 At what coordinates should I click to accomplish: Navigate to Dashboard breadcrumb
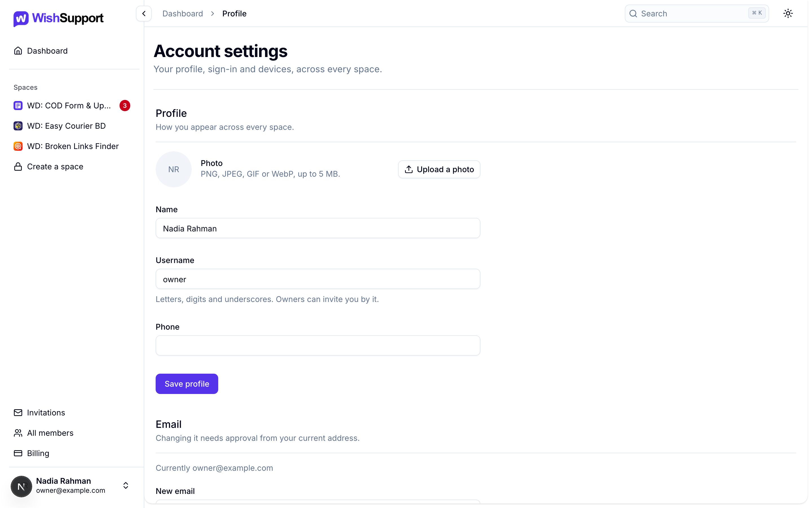coord(182,14)
